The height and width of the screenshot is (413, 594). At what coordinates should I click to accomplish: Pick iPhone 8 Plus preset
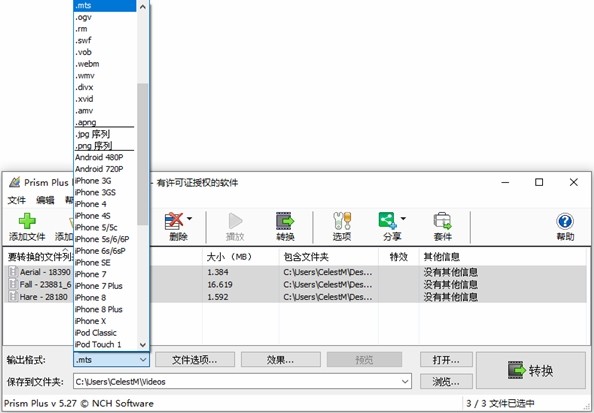105,309
